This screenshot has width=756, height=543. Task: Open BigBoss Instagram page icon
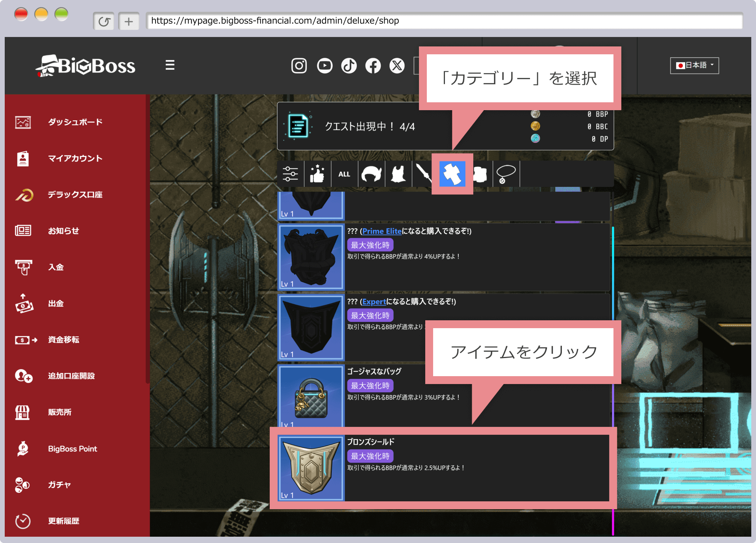click(299, 66)
